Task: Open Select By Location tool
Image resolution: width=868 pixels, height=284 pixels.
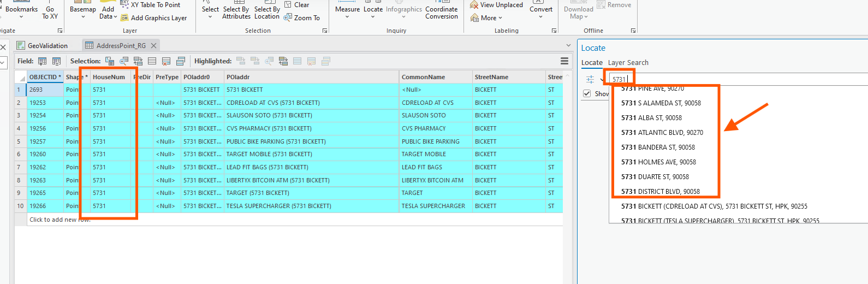Action: coord(267,11)
